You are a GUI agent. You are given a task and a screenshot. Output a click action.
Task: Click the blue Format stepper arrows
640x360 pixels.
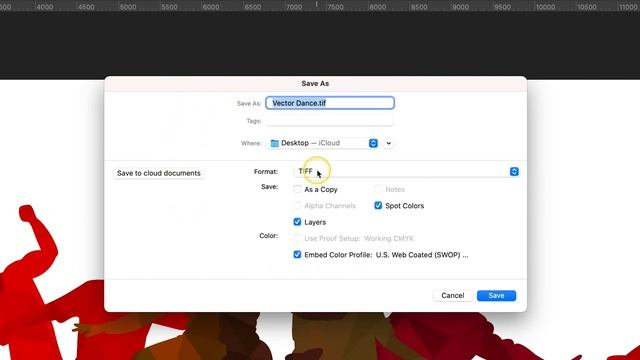(x=514, y=171)
